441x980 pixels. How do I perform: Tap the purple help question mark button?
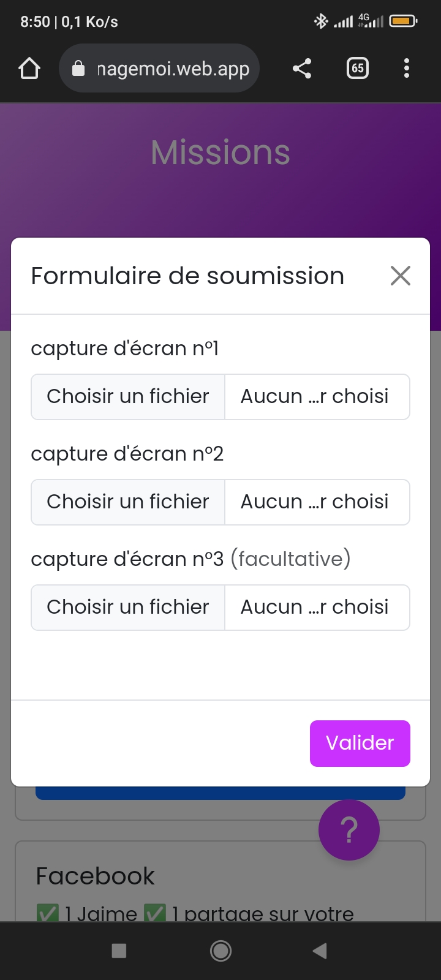(x=349, y=830)
